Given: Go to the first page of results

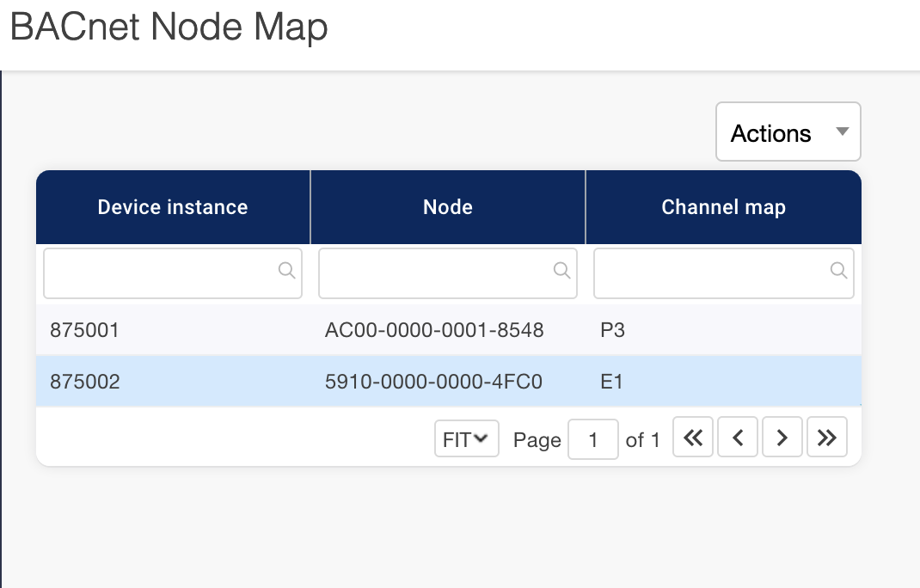Looking at the screenshot, I should coord(692,438).
